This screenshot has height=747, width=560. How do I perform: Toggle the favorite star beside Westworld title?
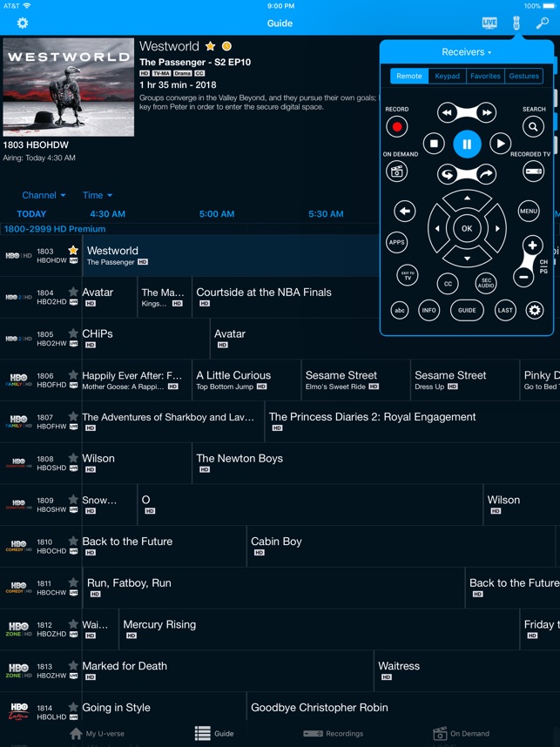tap(210, 46)
